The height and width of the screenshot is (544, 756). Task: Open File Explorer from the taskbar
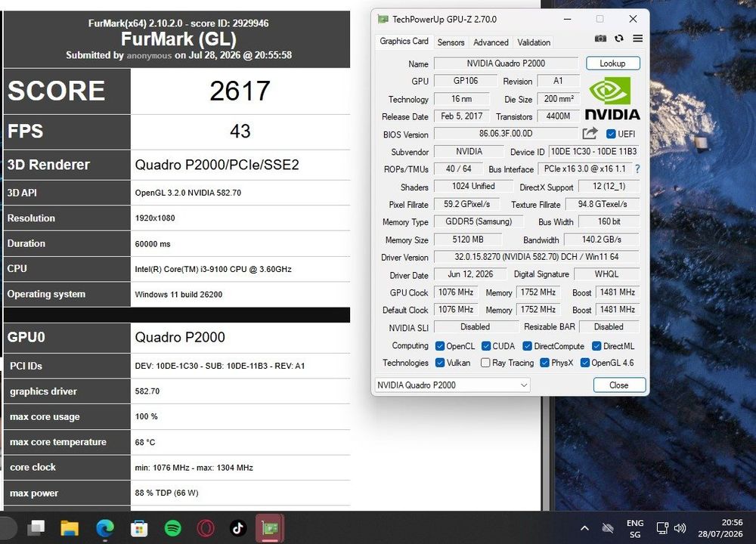coord(70,528)
